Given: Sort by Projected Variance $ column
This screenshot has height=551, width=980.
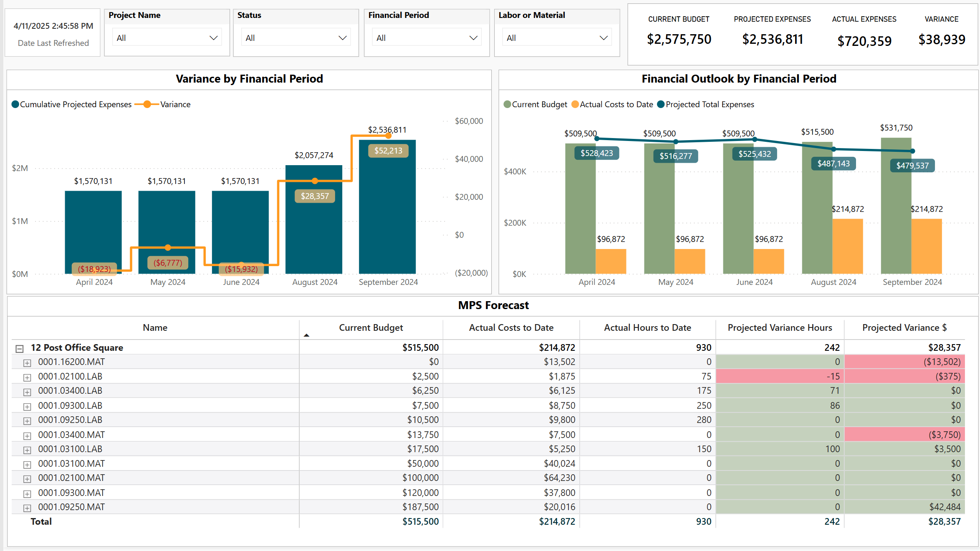Looking at the screenshot, I should [904, 328].
